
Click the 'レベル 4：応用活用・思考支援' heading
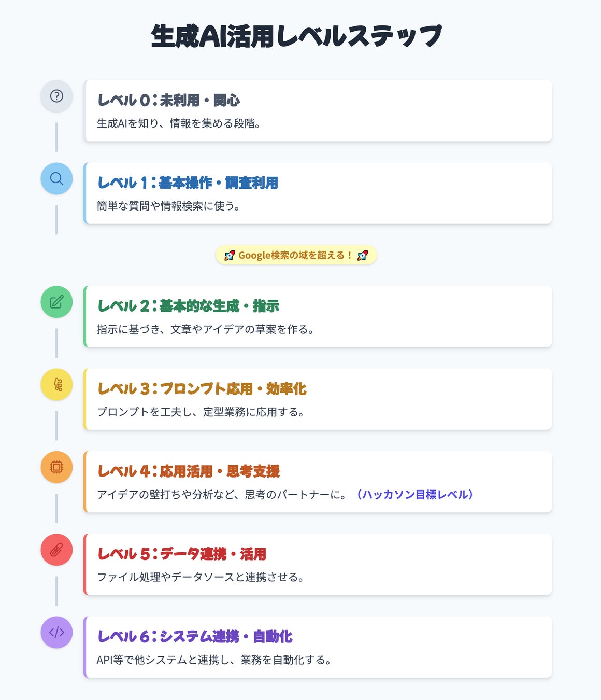click(189, 471)
